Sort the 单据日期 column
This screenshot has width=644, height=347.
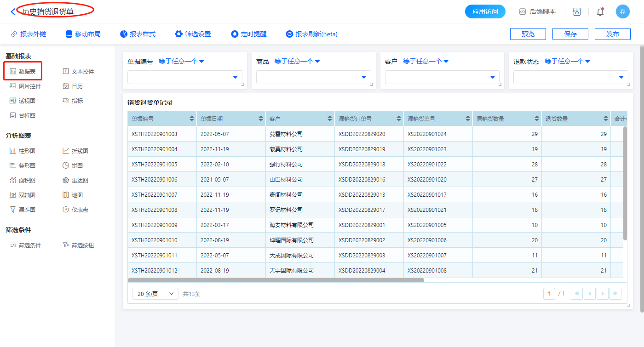(x=261, y=119)
